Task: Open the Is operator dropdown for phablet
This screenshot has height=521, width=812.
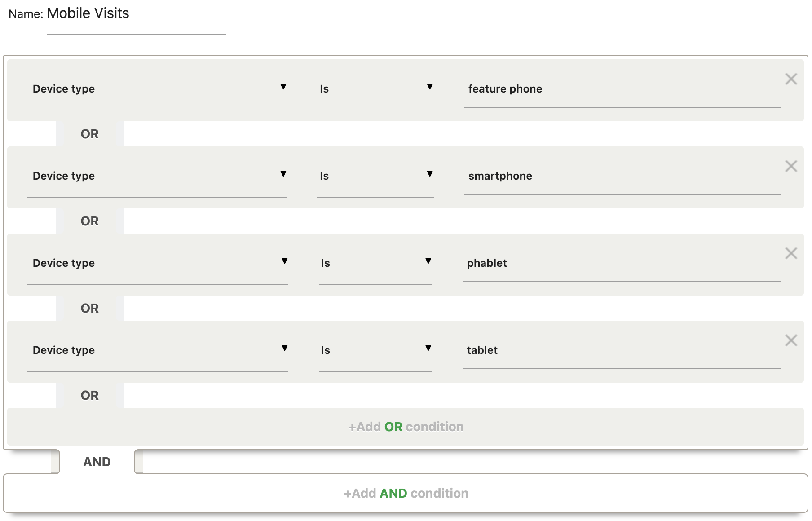Action: (x=375, y=263)
